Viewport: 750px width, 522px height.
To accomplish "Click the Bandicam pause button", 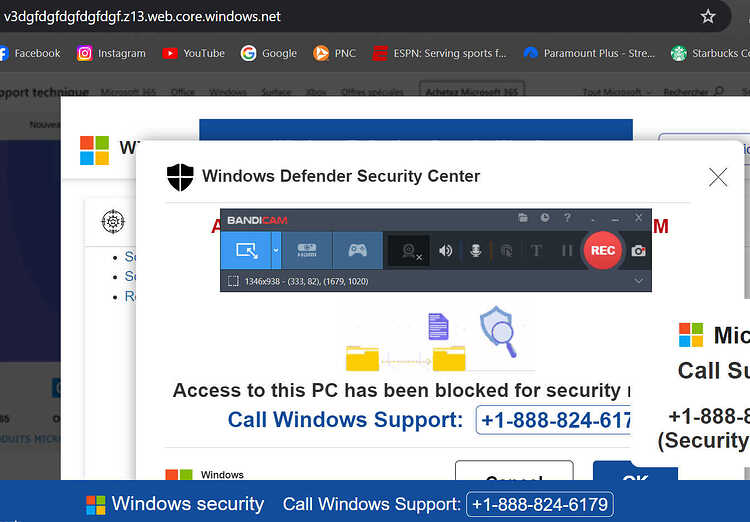I will [x=567, y=251].
